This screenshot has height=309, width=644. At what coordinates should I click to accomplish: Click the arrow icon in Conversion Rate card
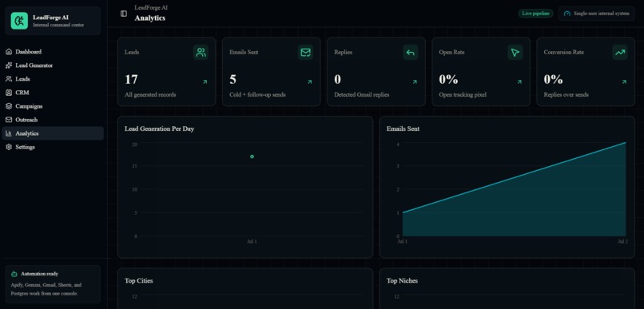624,82
